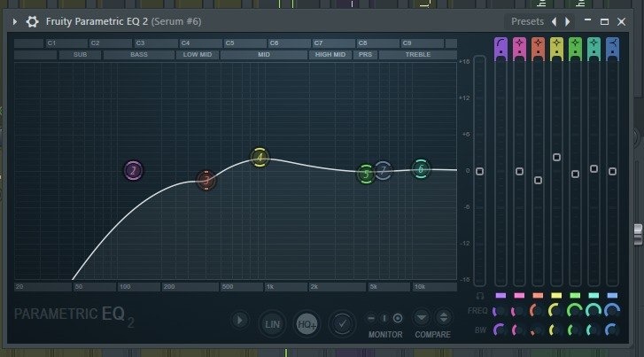Click the orange band 3 level handle
The height and width of the screenshot is (357, 644).
point(538,181)
